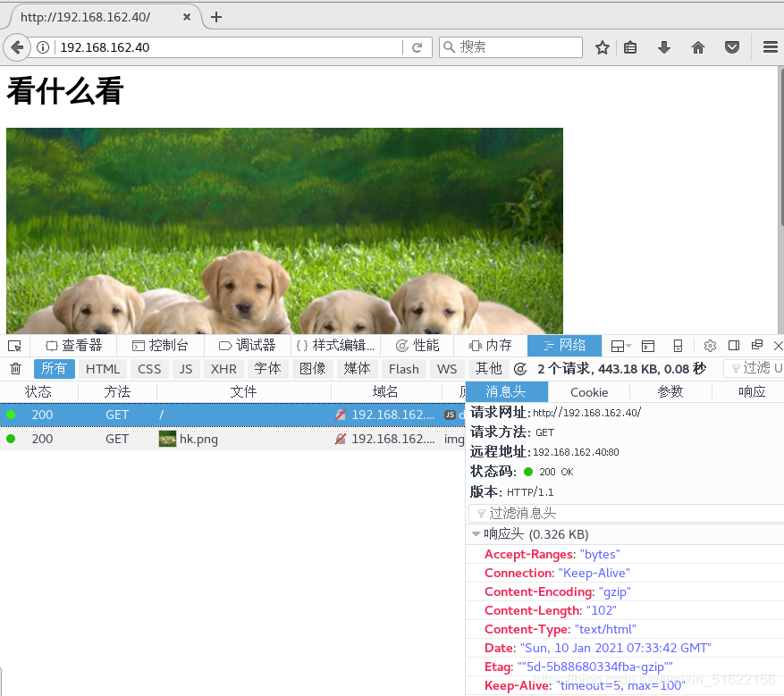Viewport: 784px width, 696px height.
Task: Filter requests by WS
Action: click(446, 369)
